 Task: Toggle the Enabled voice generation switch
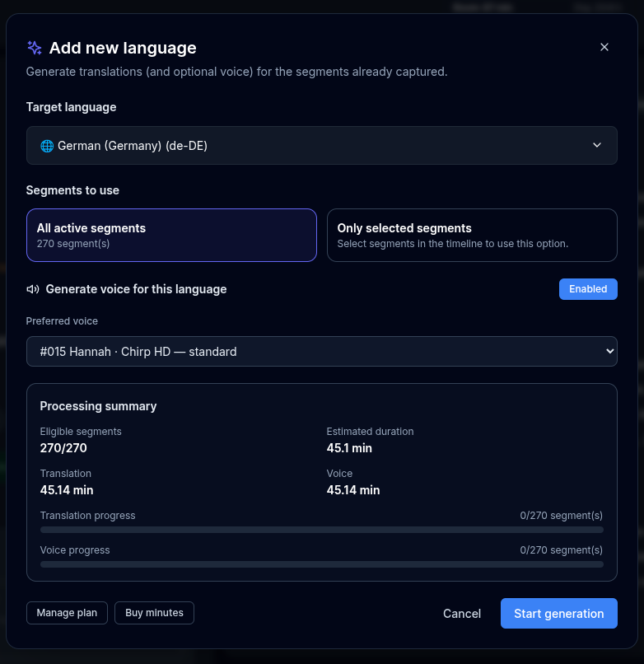[588, 289]
